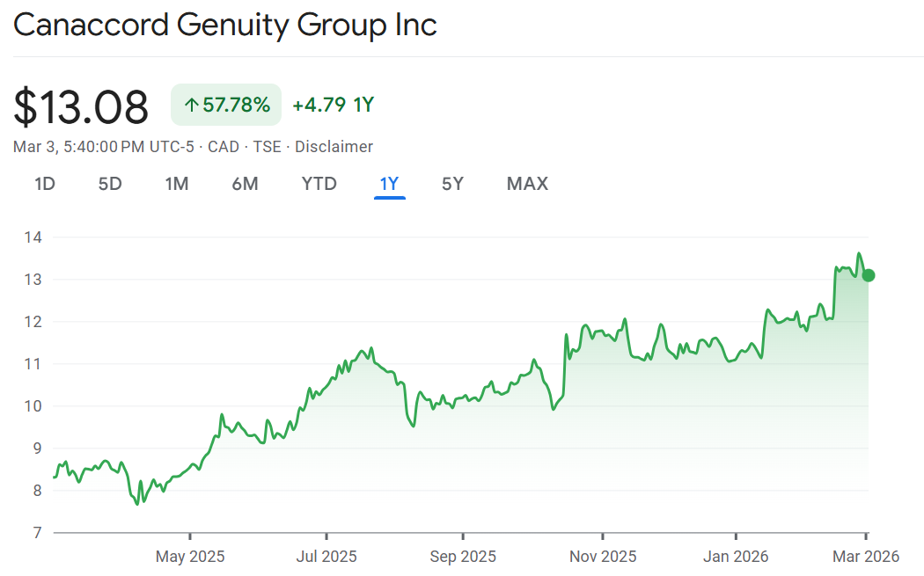Viewport: 924px width, 576px height.
Task: Open the MAX range view
Action: click(527, 184)
